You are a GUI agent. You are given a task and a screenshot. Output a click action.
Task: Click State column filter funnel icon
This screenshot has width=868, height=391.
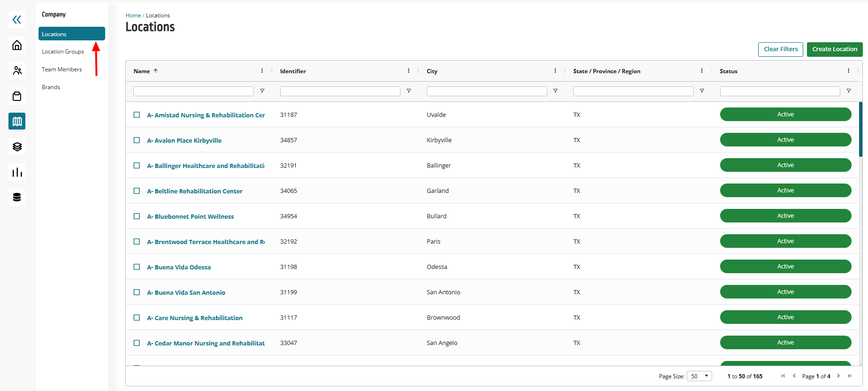click(x=702, y=91)
